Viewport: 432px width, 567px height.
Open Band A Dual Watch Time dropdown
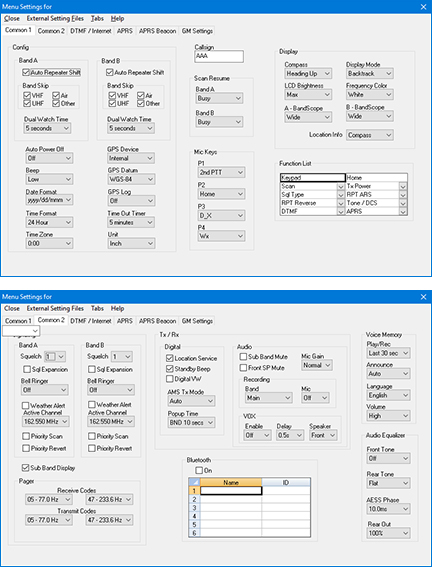(x=47, y=128)
